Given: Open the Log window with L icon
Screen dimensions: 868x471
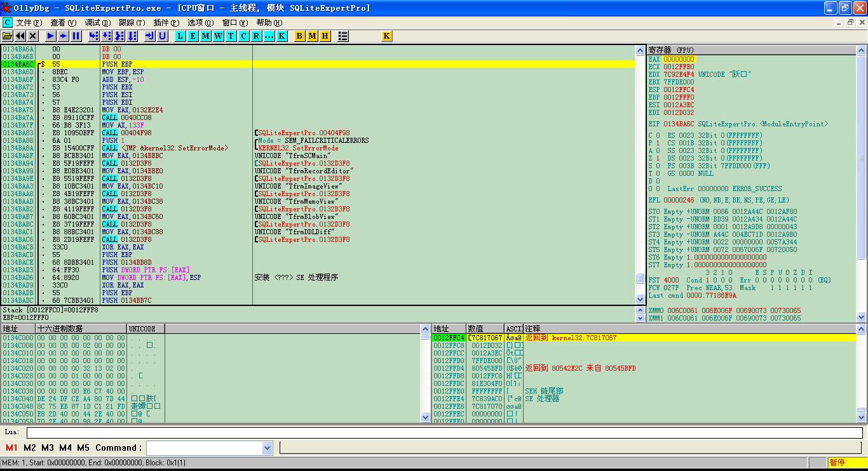Looking at the screenshot, I should coord(180,36).
